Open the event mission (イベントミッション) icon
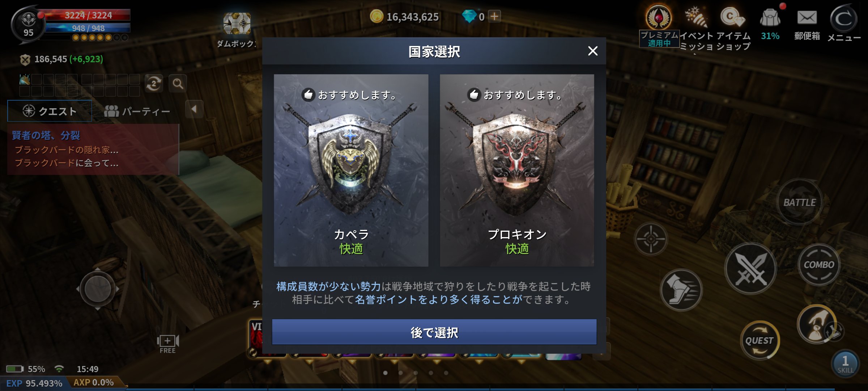Image resolution: width=868 pixels, height=391 pixels. [697, 28]
